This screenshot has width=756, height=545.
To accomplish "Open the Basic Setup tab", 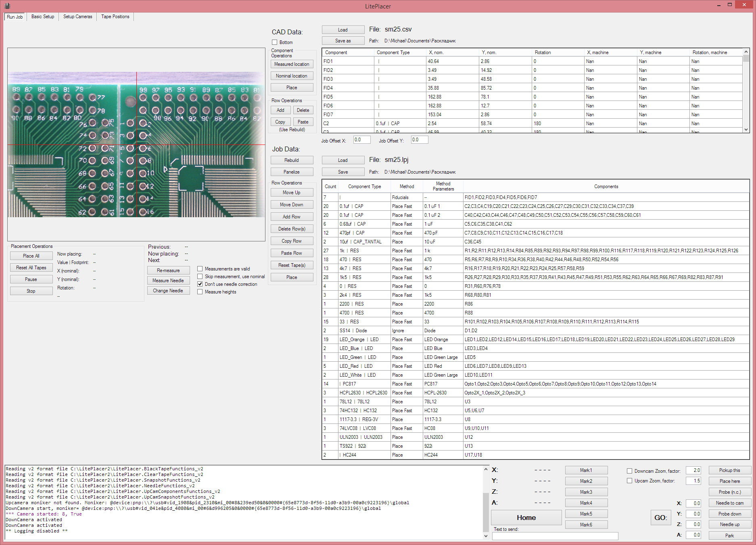I will (43, 17).
